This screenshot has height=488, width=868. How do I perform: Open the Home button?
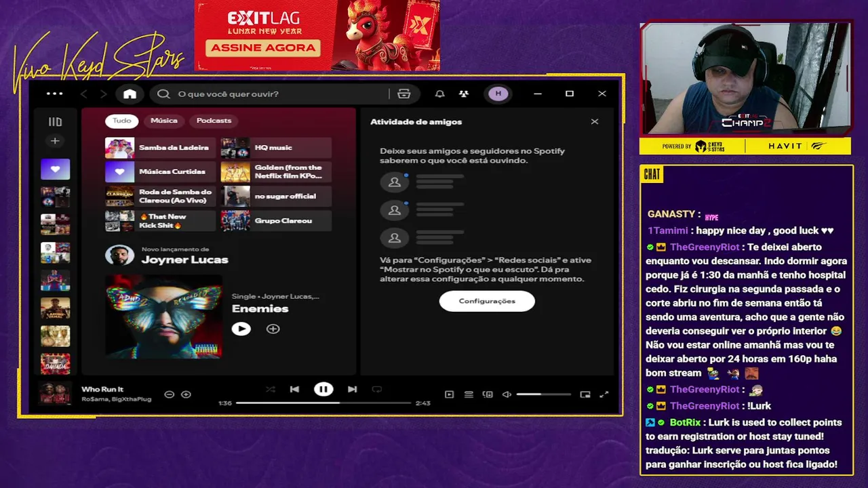point(130,94)
